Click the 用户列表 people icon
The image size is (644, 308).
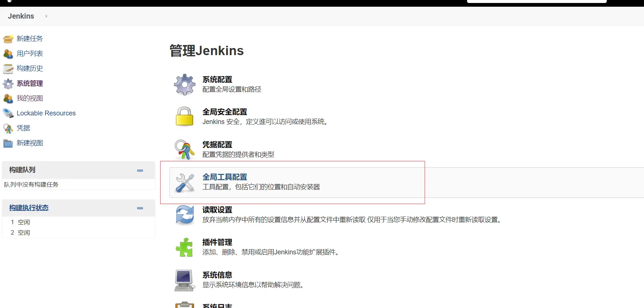[8, 54]
